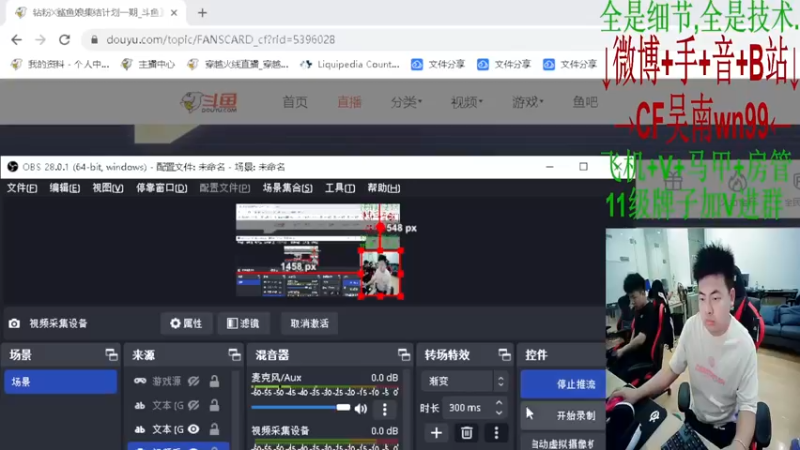Open OBS 帮助(H) menu
The height and width of the screenshot is (450, 800).
384,188
